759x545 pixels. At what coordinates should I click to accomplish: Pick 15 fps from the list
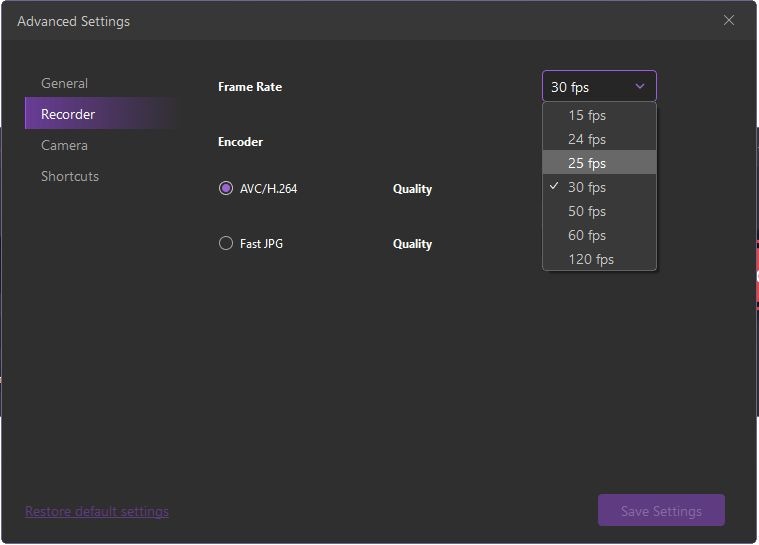click(x=587, y=115)
